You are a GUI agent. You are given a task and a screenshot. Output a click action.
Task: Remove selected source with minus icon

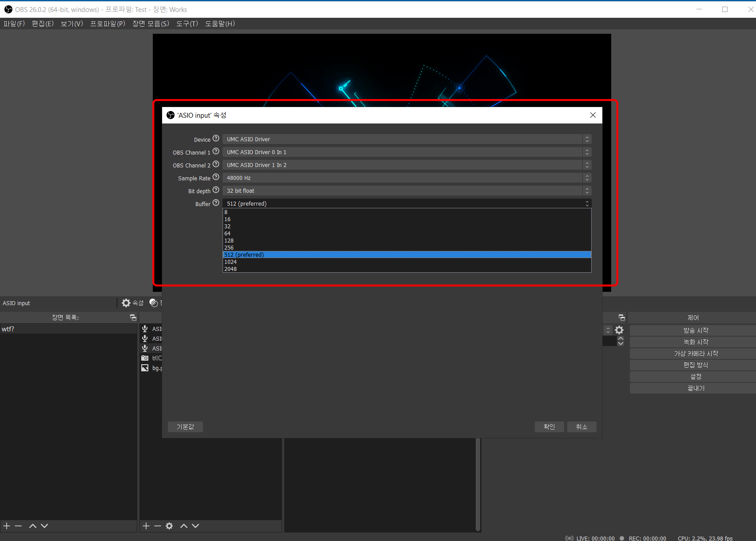coord(158,526)
